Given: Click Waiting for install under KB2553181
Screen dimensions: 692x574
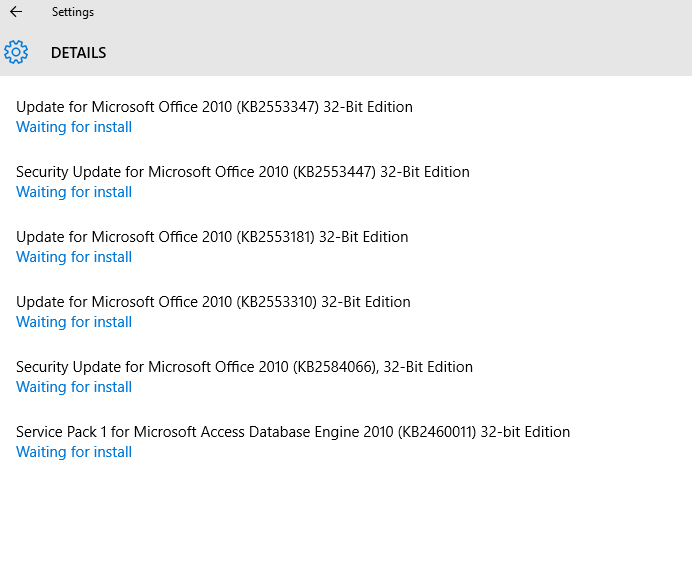Looking at the screenshot, I should pyautogui.click(x=74, y=257).
